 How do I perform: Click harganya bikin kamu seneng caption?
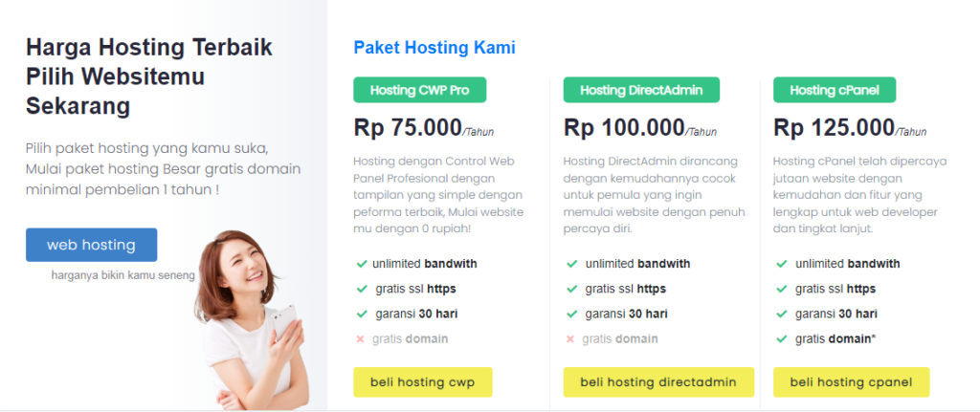point(123,274)
